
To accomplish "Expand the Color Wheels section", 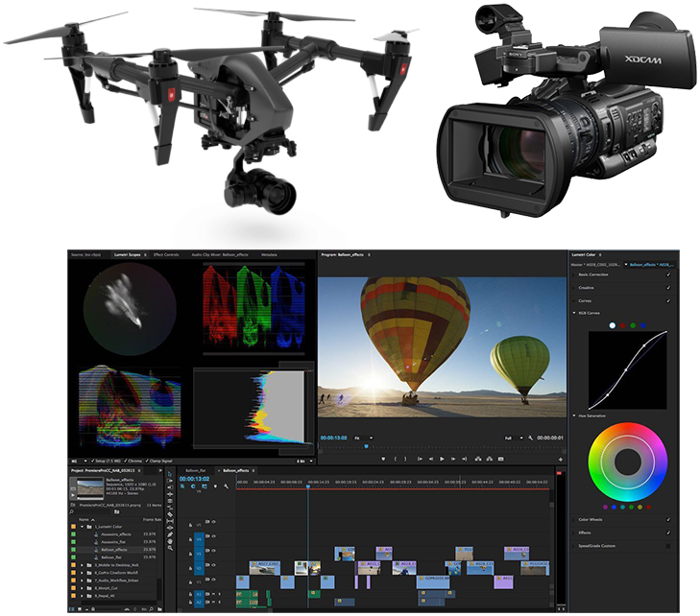I will click(x=574, y=520).
